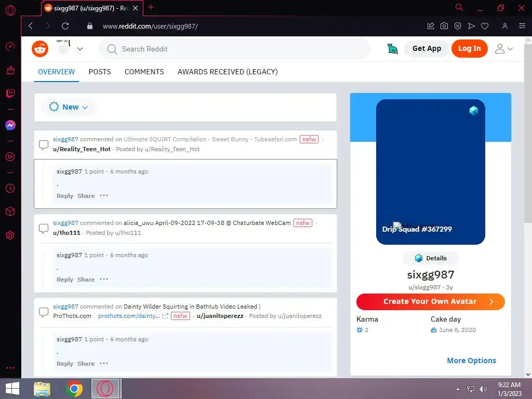Close the sixgg987 browser tab

136,8
